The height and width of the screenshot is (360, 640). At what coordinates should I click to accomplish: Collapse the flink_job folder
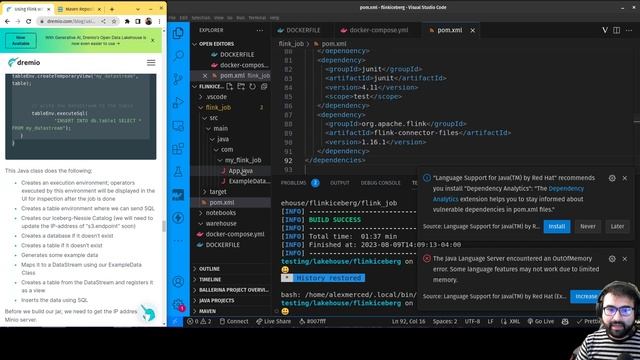tap(218, 107)
